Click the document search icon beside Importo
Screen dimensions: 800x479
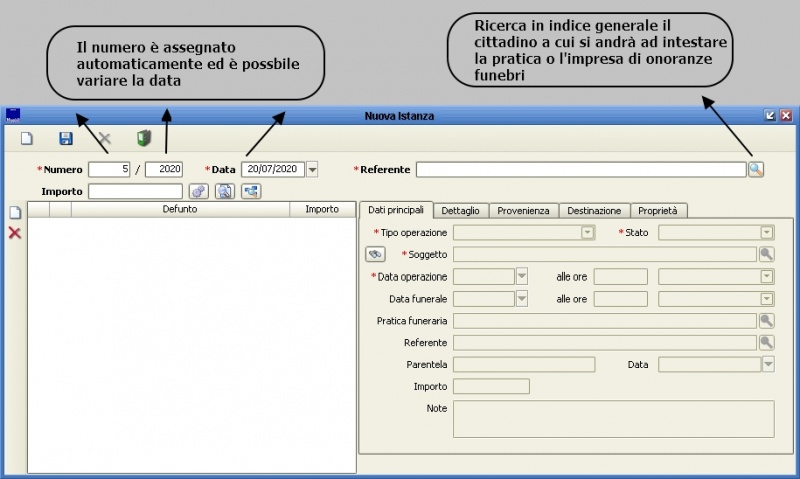pos(224,191)
